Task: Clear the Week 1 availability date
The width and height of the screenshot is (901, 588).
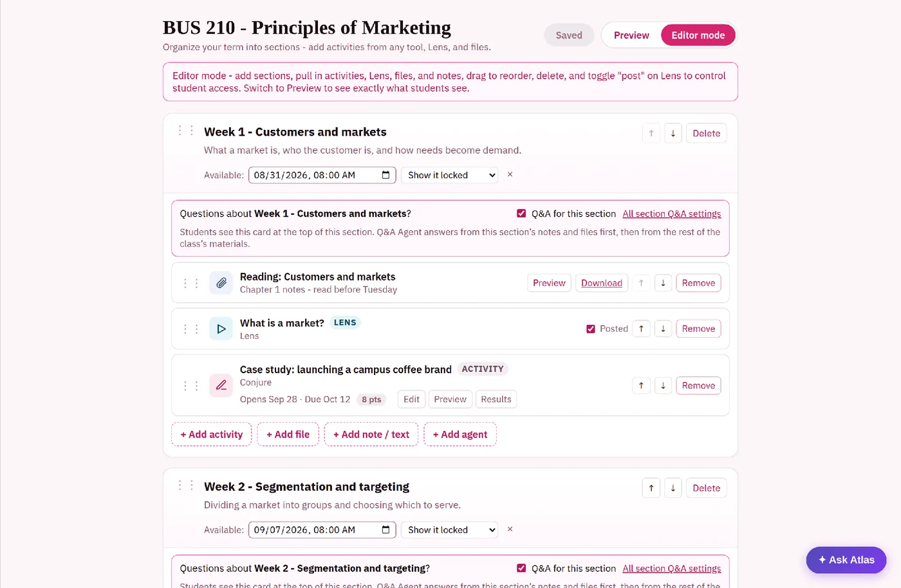Action: click(x=510, y=174)
